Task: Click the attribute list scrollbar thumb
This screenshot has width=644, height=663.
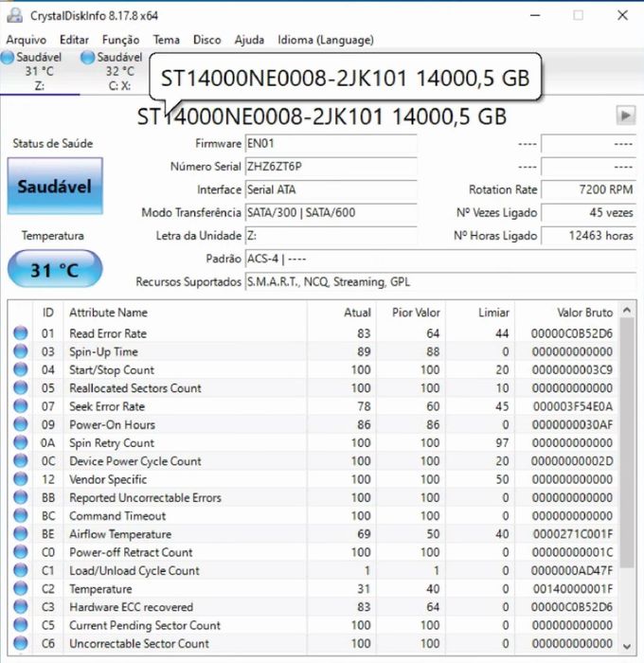Action: pyautogui.click(x=627, y=443)
